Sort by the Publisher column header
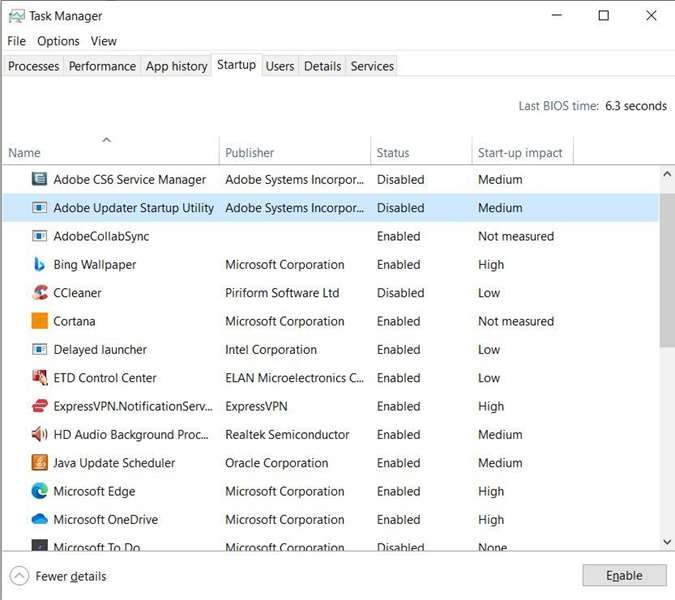This screenshot has width=675, height=600. pyautogui.click(x=294, y=151)
